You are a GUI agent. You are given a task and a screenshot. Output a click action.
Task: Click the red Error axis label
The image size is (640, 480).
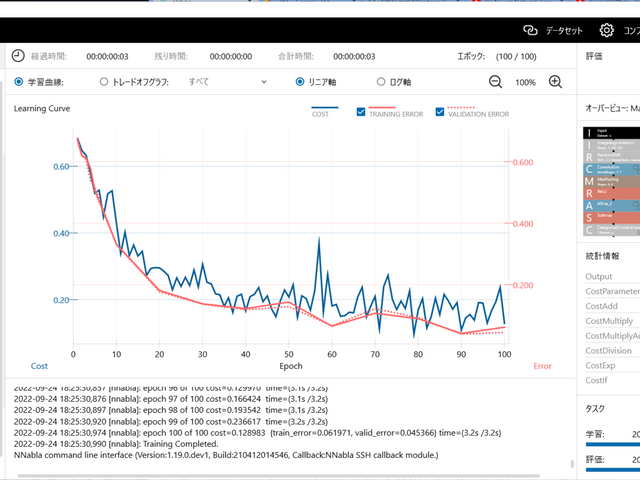[x=542, y=366]
